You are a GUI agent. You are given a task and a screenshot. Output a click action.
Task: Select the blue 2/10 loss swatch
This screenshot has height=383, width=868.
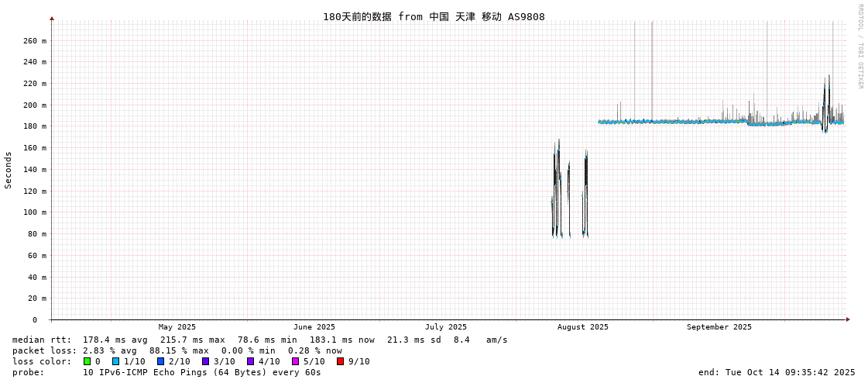click(x=160, y=361)
